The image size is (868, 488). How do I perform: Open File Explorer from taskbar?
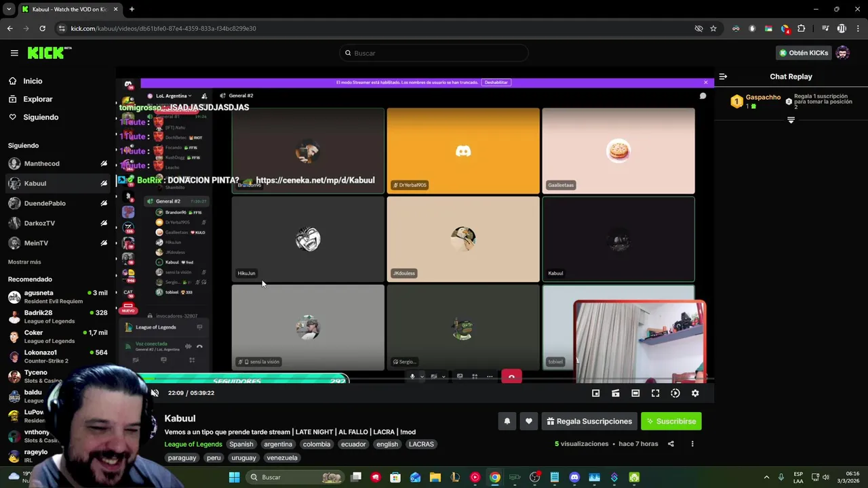coord(435,477)
